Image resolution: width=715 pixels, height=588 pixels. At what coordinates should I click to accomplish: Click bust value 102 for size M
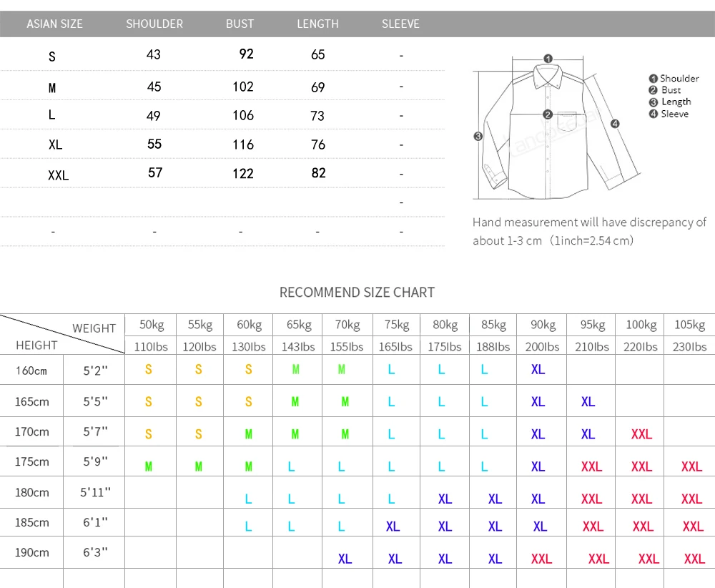point(243,87)
